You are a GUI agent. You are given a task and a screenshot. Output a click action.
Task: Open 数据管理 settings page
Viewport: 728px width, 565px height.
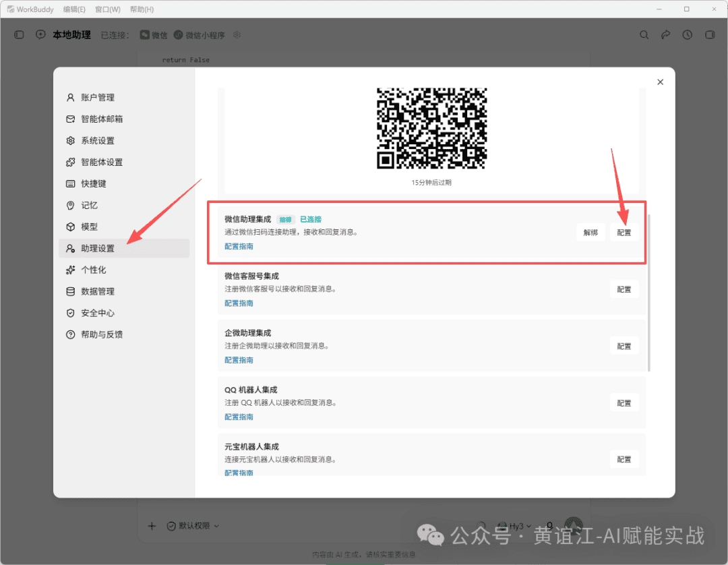point(124,291)
